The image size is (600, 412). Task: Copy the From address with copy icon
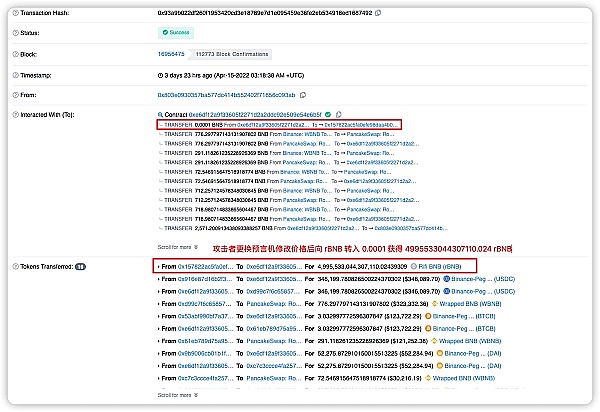(x=303, y=95)
